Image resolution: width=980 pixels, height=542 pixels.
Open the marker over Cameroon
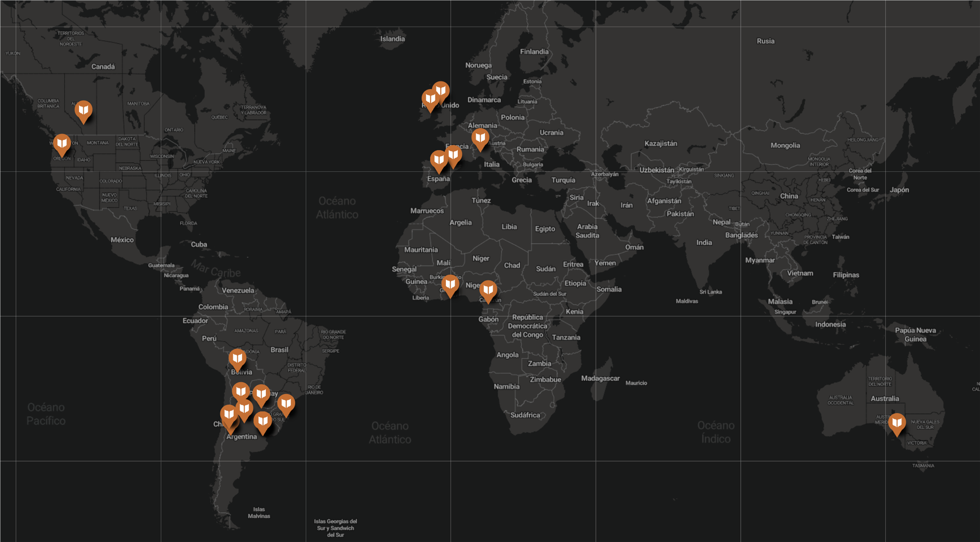tap(488, 291)
